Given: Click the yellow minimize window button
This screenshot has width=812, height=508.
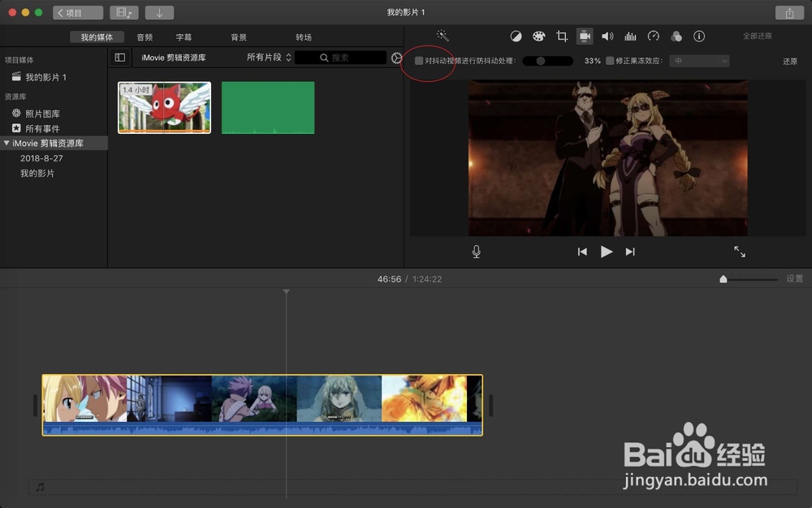Looking at the screenshot, I should pyautogui.click(x=25, y=12).
